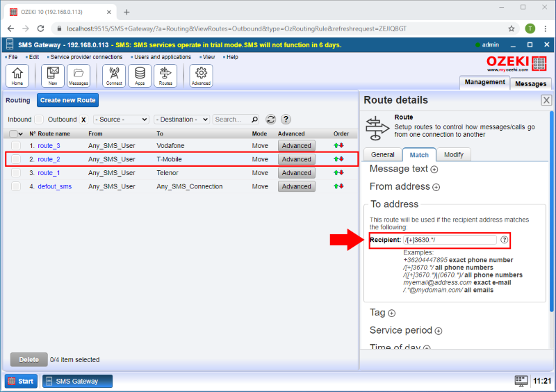Click the SMS Gateway taskbar item
The image size is (556, 392).
[x=77, y=381]
